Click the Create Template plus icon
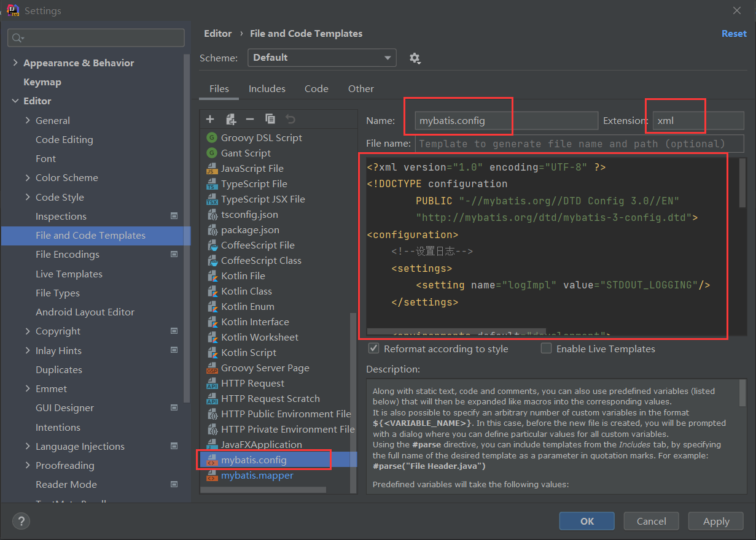Viewport: 756px width, 540px height. coord(210,119)
